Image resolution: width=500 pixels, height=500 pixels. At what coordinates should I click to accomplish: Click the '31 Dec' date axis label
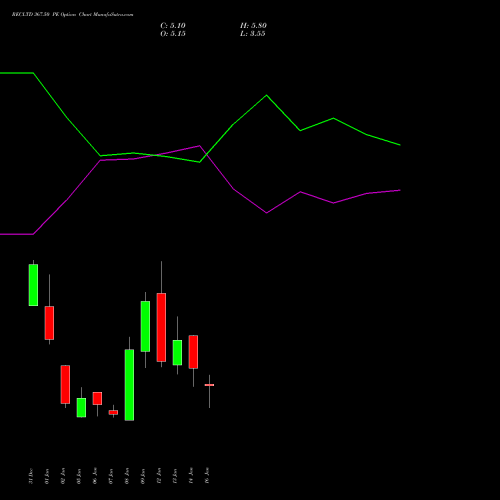pyautogui.click(x=31, y=476)
